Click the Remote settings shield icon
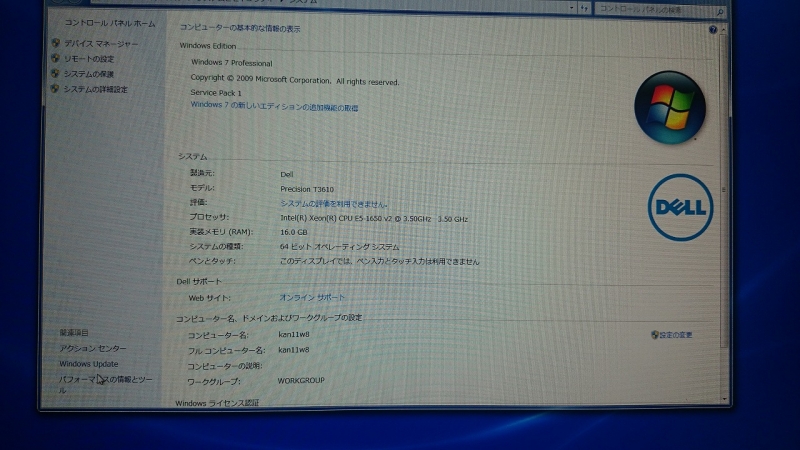The width and height of the screenshot is (800, 450). point(56,59)
